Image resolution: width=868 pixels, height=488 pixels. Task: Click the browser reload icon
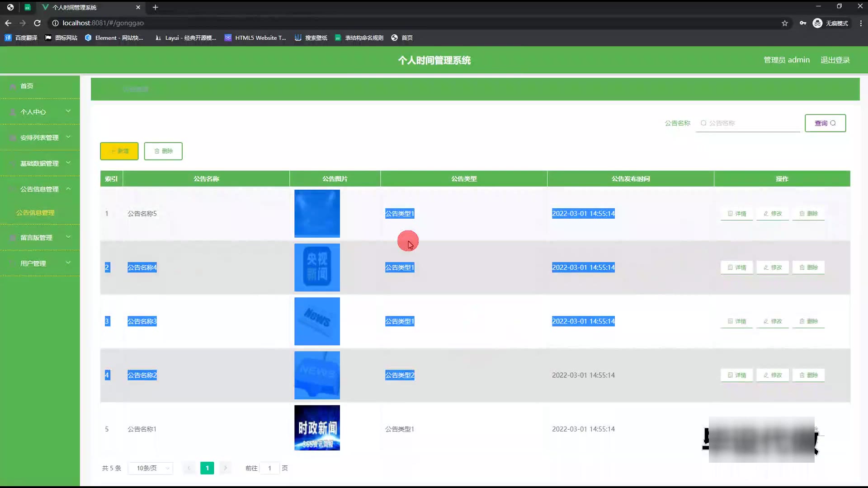click(38, 23)
